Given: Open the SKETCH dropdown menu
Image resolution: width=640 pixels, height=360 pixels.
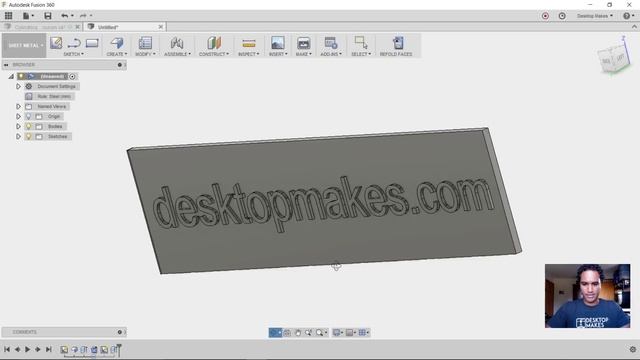Looking at the screenshot, I should [73, 54].
